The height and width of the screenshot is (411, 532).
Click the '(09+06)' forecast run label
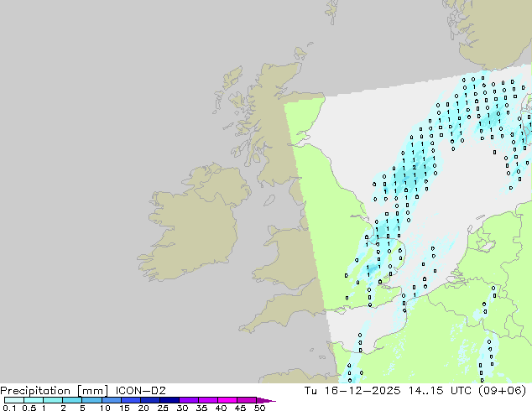tap(502, 391)
